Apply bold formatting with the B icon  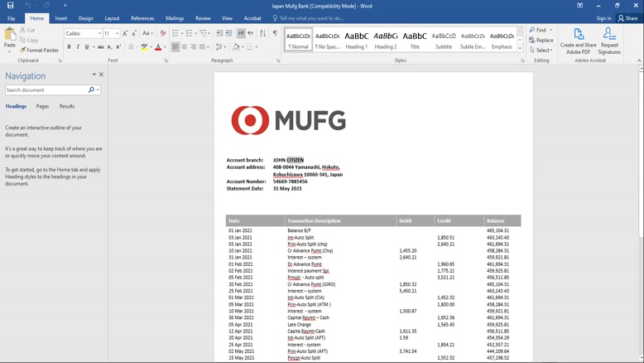coord(70,47)
